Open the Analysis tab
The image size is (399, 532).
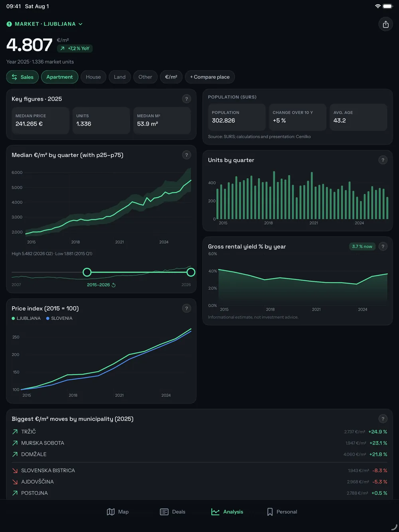click(227, 512)
